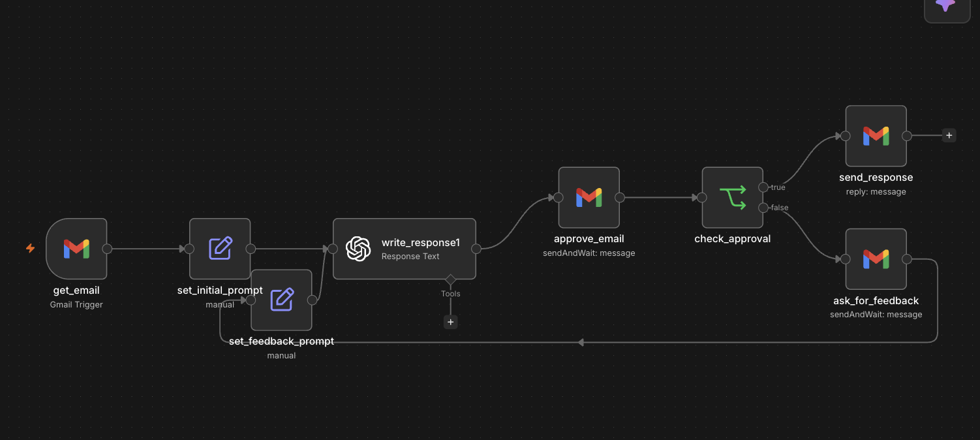This screenshot has width=980, height=440.
Task: Click the write_response1 Tools diamond connector
Action: click(450, 279)
